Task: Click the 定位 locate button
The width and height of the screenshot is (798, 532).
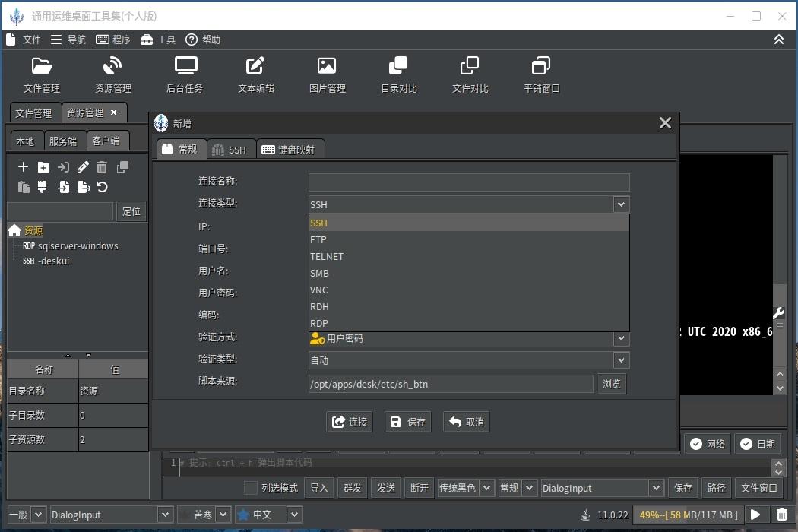Action: [131, 211]
